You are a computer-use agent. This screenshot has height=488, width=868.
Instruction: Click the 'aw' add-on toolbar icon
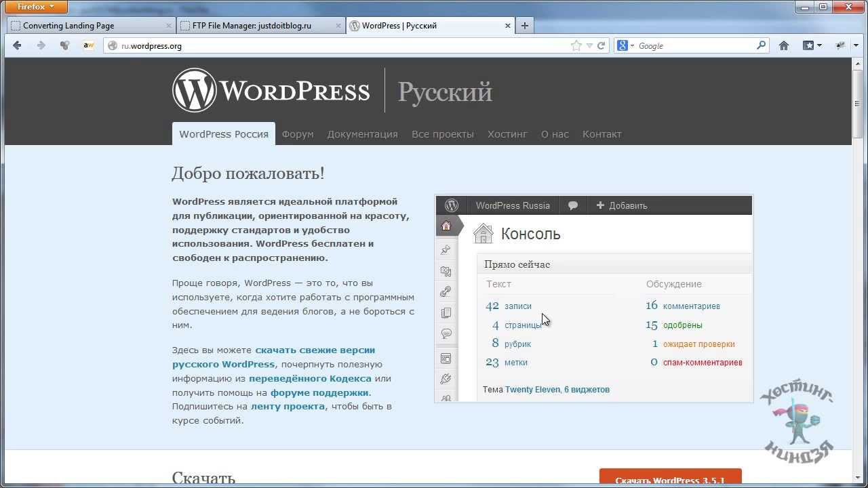pos(88,45)
